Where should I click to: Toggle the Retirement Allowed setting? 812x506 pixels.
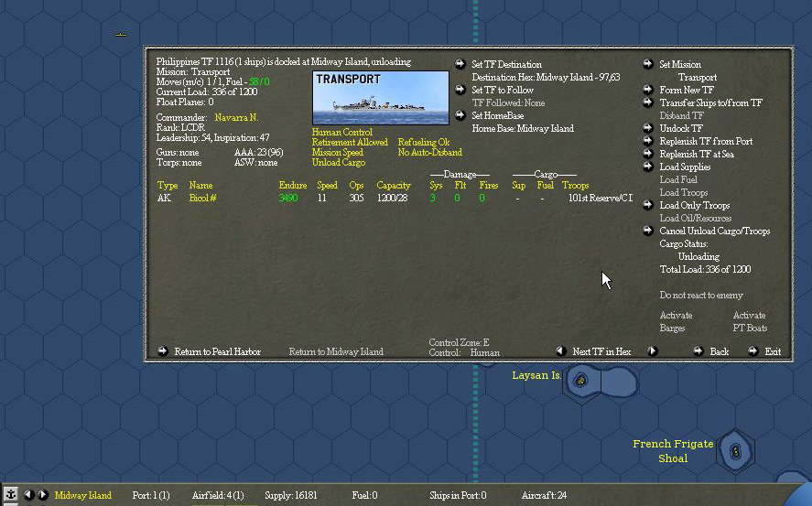click(x=350, y=142)
